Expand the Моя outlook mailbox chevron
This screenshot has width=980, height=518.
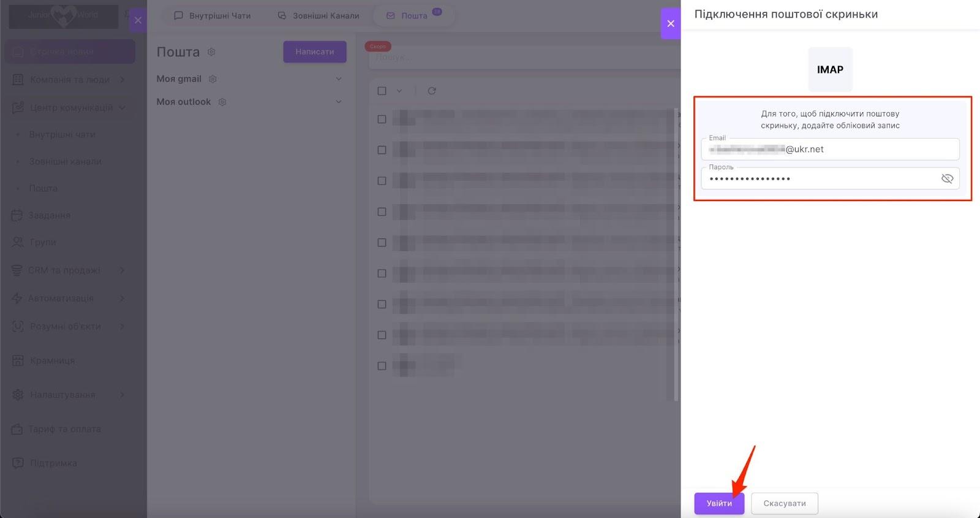[339, 102]
